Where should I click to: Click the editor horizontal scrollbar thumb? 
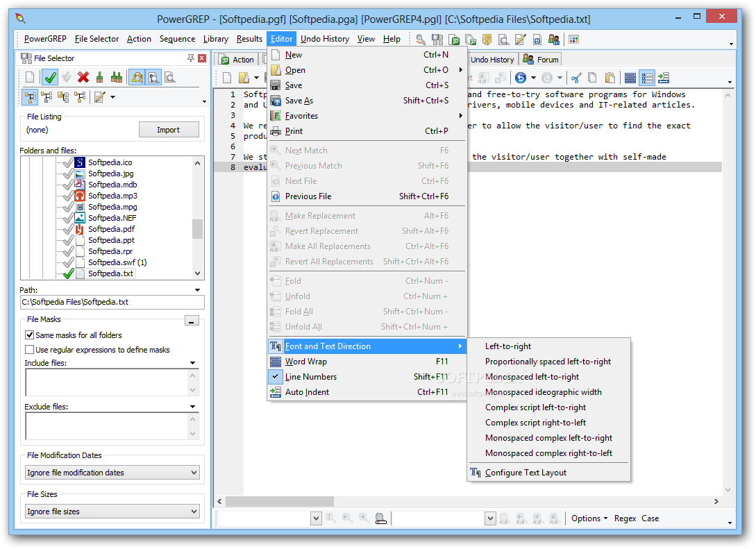(x=280, y=501)
